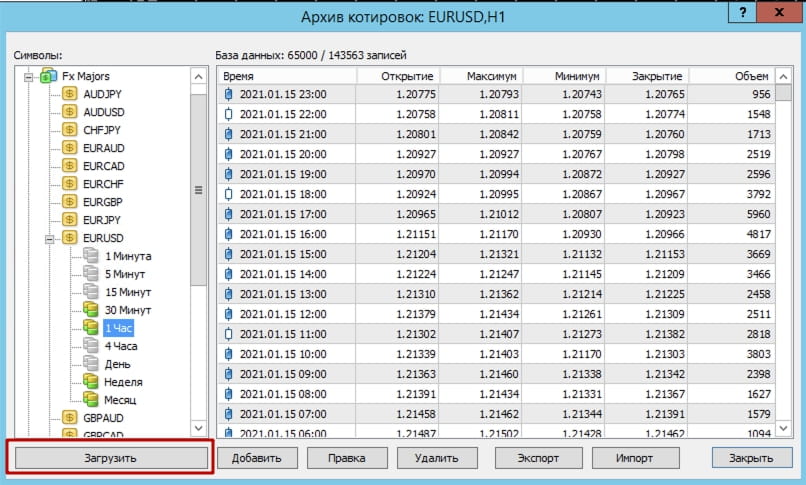
Task: Click the AUDJPY symbol coin icon
Action: (70, 94)
